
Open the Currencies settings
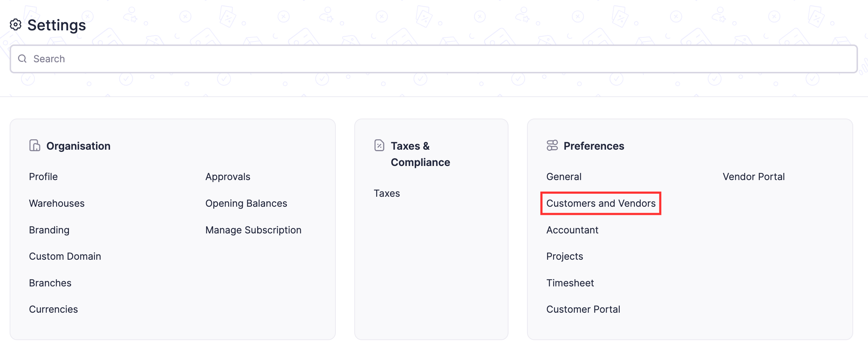(53, 309)
